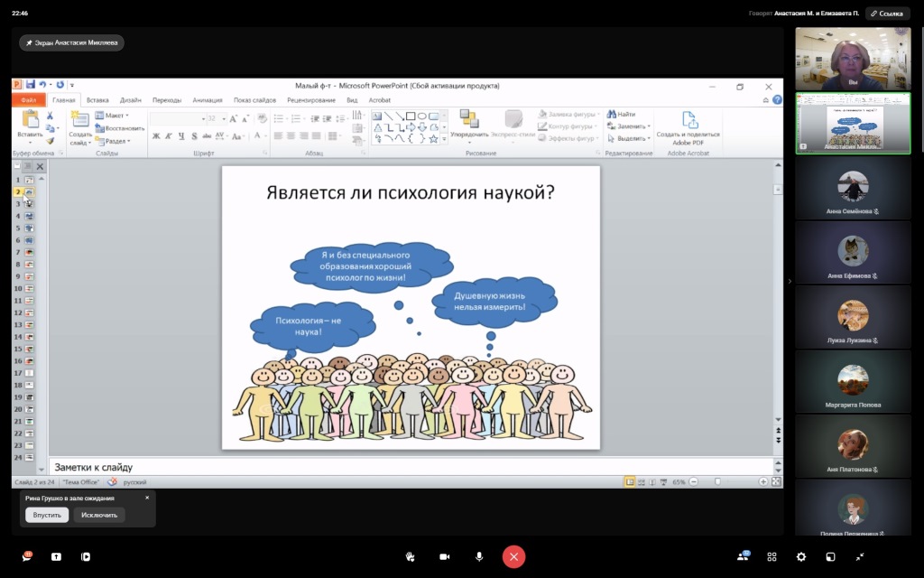Zoom in with the plus button
The width and height of the screenshot is (924, 578).
[763, 482]
